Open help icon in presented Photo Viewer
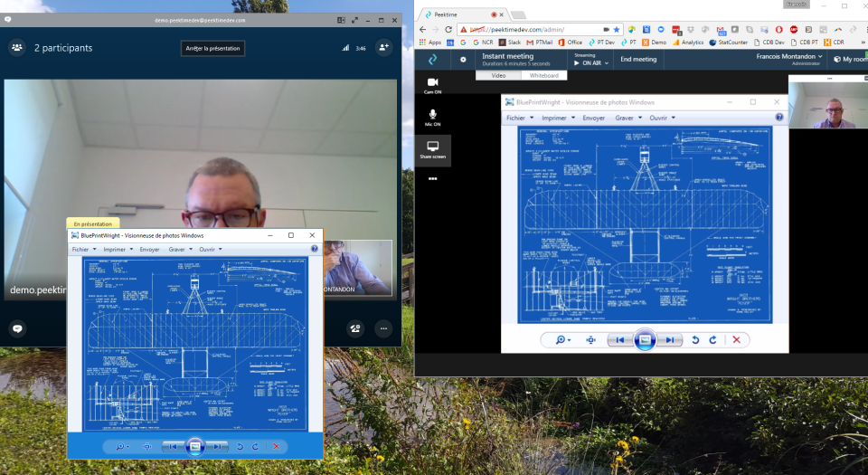868x475 pixels. 315,249
